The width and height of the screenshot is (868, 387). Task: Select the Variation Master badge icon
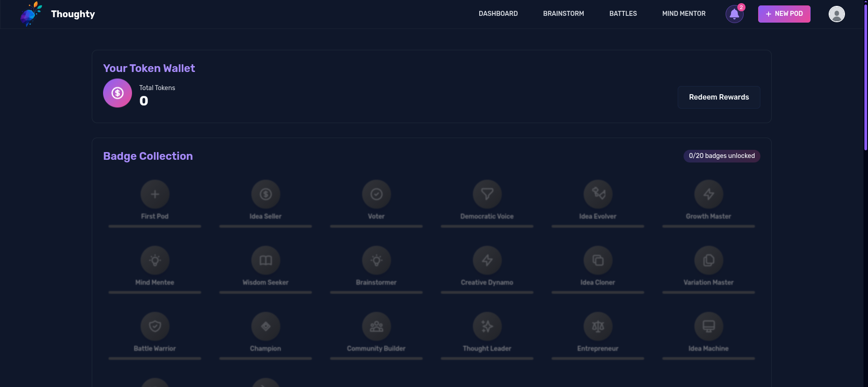709,260
